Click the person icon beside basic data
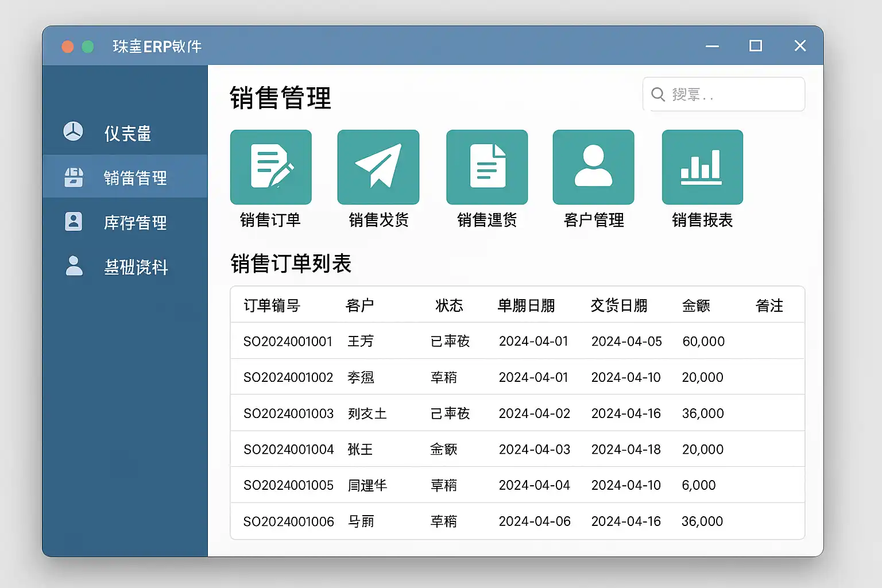The width and height of the screenshot is (882, 588). (x=74, y=266)
